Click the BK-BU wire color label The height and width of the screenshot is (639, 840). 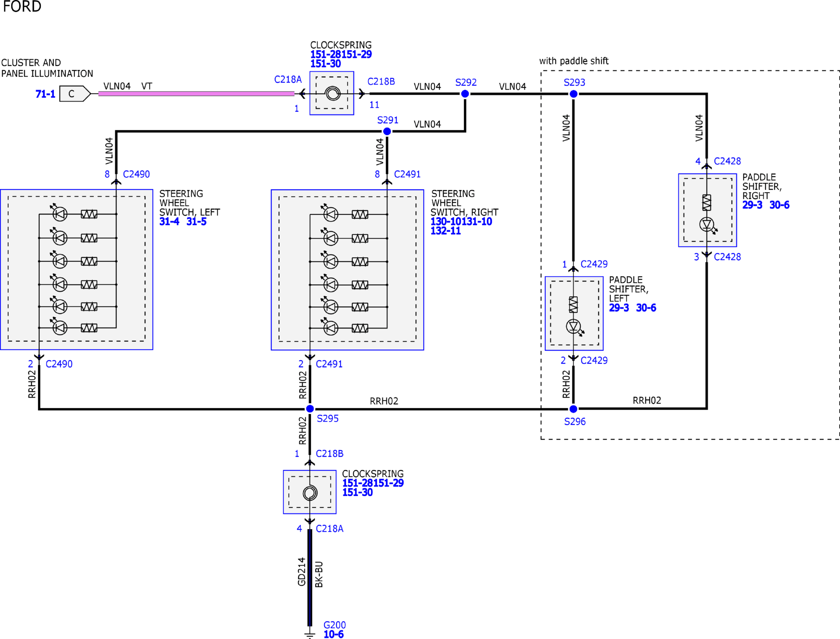click(x=319, y=574)
